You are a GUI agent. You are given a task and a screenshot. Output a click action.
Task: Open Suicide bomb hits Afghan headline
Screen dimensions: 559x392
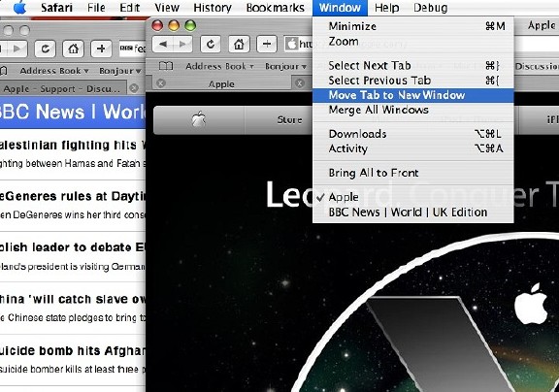pos(73,350)
